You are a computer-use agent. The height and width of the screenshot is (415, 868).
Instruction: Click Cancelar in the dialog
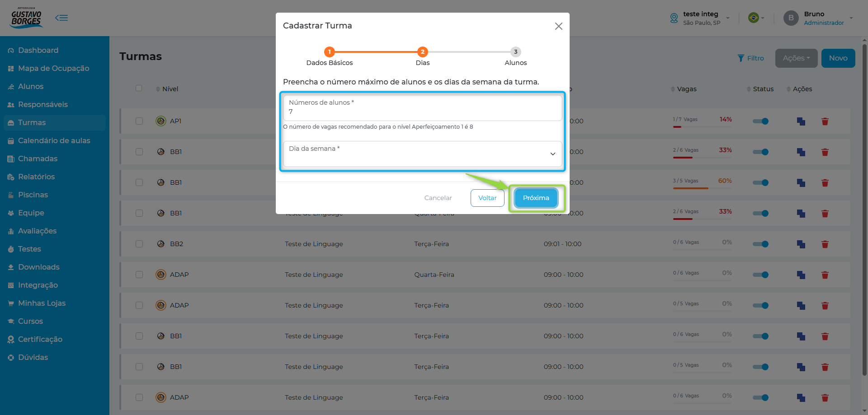(438, 198)
